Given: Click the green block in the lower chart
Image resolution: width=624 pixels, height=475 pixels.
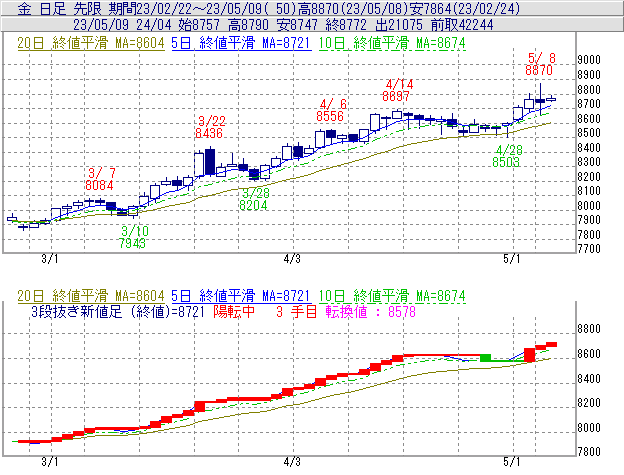Looking at the screenshot, I should (x=486, y=358).
